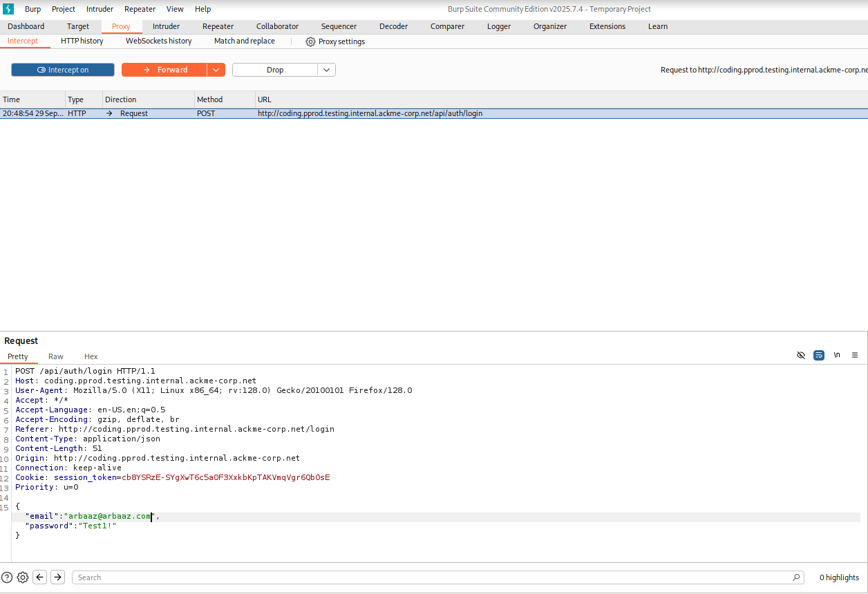Open search settings gear at bottom
This screenshot has width=868, height=594.
[x=23, y=577]
